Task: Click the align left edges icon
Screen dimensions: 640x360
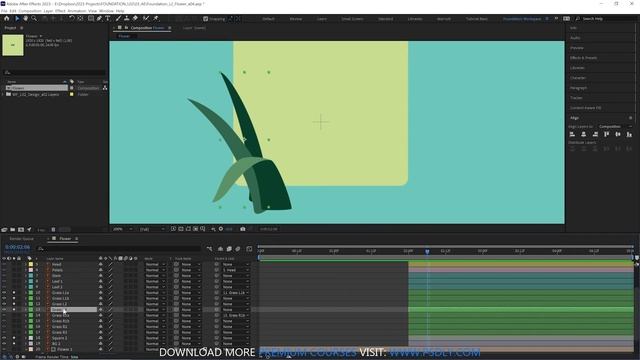Action: pyautogui.click(x=572, y=134)
